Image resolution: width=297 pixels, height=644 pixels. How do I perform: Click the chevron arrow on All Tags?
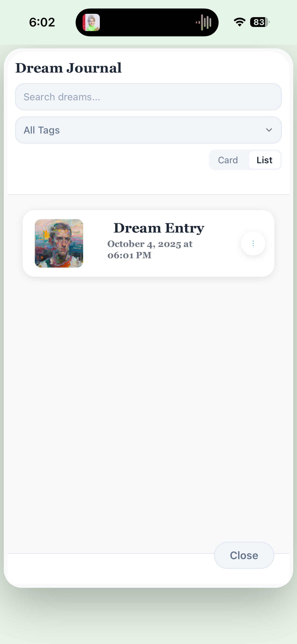click(x=269, y=130)
